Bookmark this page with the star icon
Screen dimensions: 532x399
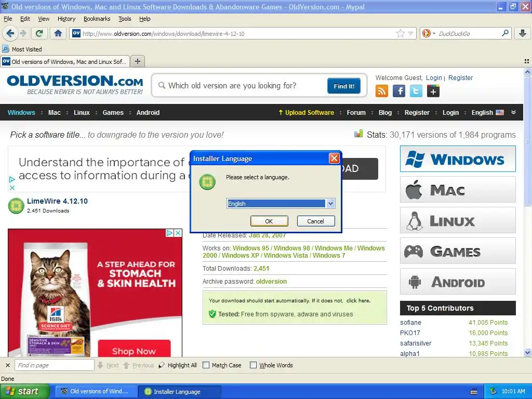(x=401, y=33)
